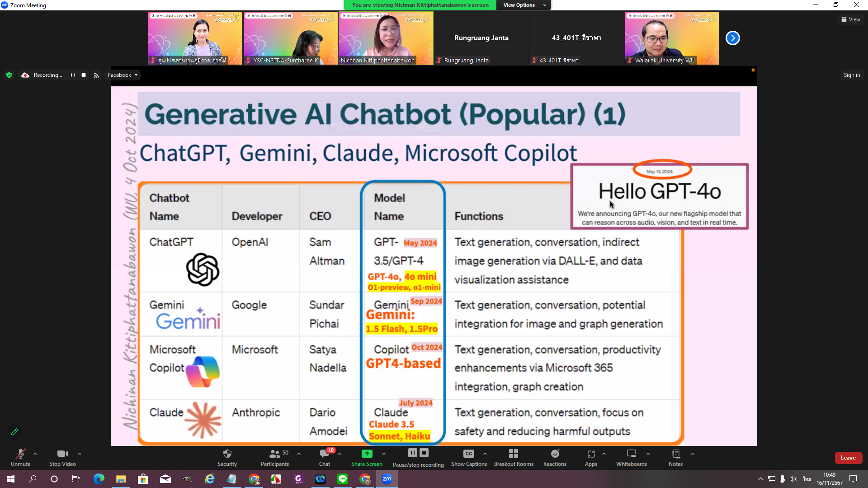Click the green annotation pencil icon
This screenshot has height=488, width=868.
(14, 432)
